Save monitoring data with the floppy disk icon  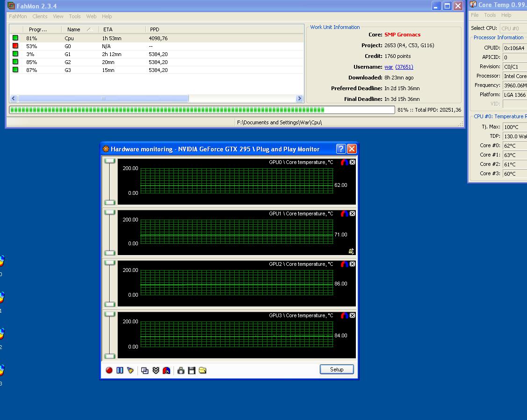[192, 370]
